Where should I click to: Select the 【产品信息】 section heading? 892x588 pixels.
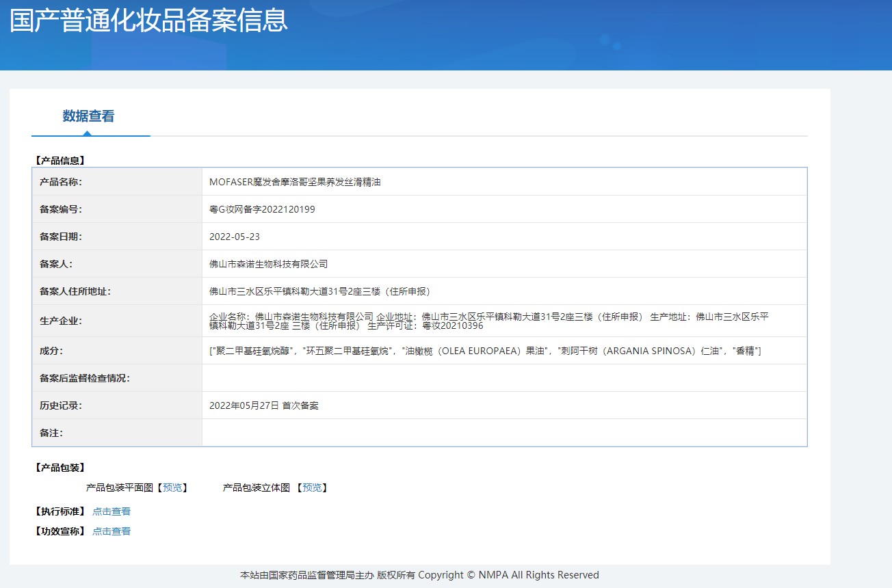point(60,161)
